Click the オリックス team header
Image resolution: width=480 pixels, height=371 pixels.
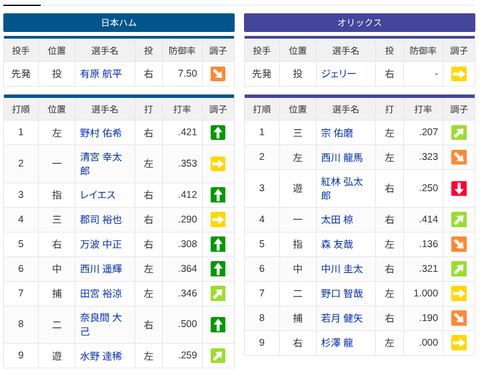360,22
